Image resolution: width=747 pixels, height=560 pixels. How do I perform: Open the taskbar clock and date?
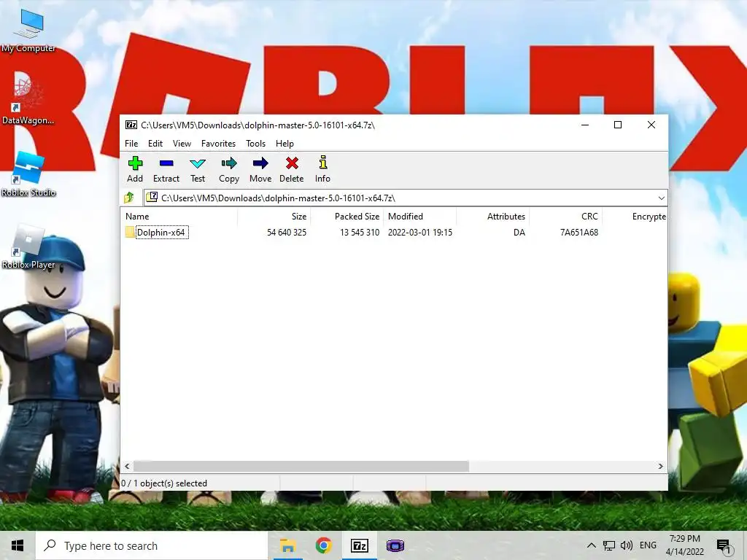[684, 545]
